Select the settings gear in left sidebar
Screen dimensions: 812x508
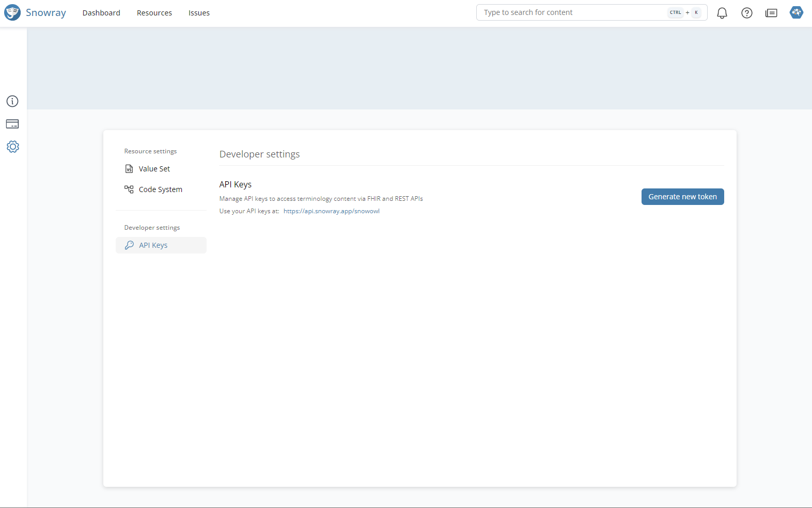pyautogui.click(x=12, y=147)
